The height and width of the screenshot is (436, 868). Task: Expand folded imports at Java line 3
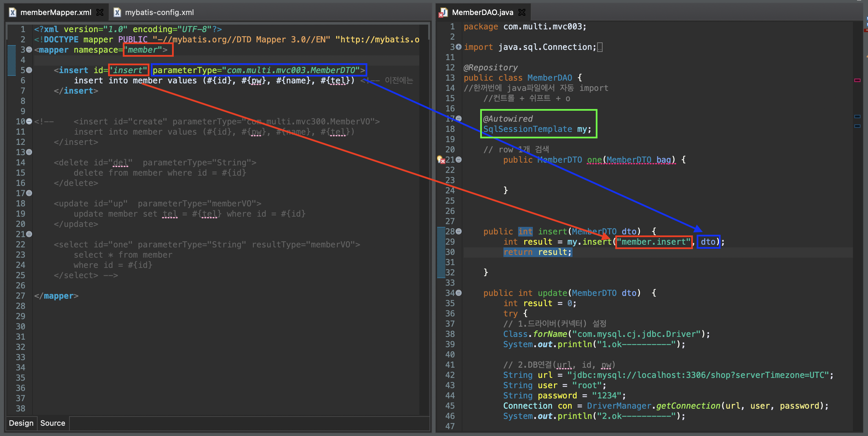coord(459,47)
